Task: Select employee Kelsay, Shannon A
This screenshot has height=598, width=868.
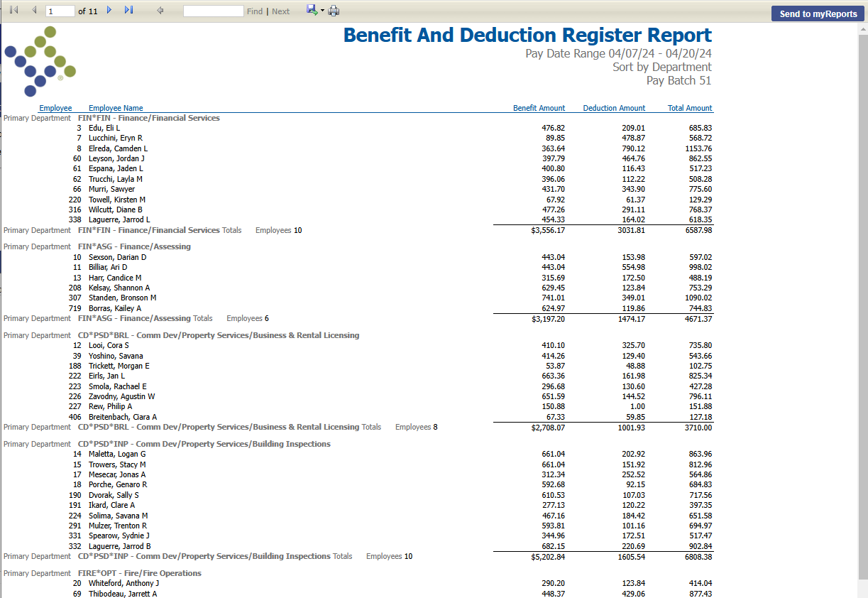Action: (x=119, y=288)
